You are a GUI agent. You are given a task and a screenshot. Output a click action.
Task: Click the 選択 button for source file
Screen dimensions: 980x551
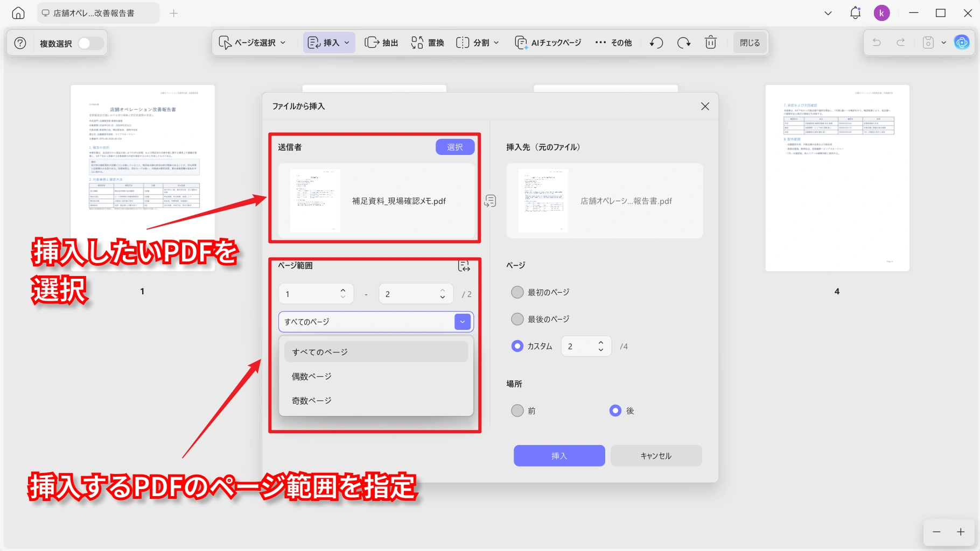455,147
